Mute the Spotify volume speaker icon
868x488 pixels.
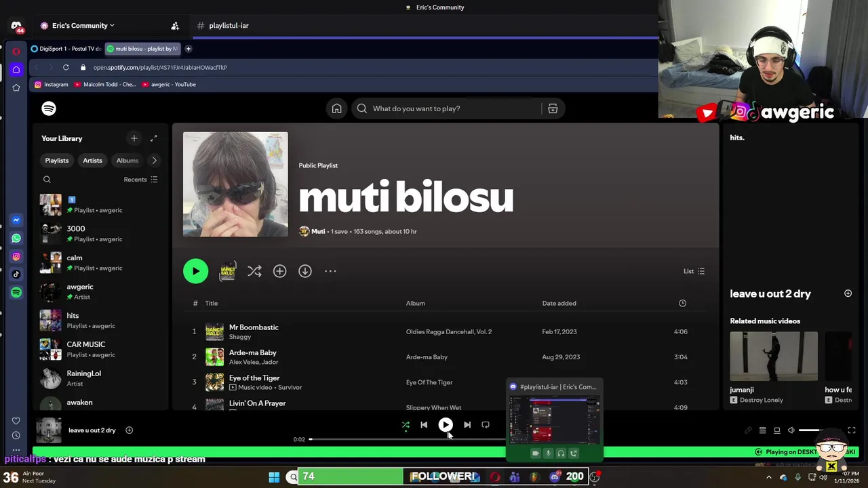click(791, 430)
